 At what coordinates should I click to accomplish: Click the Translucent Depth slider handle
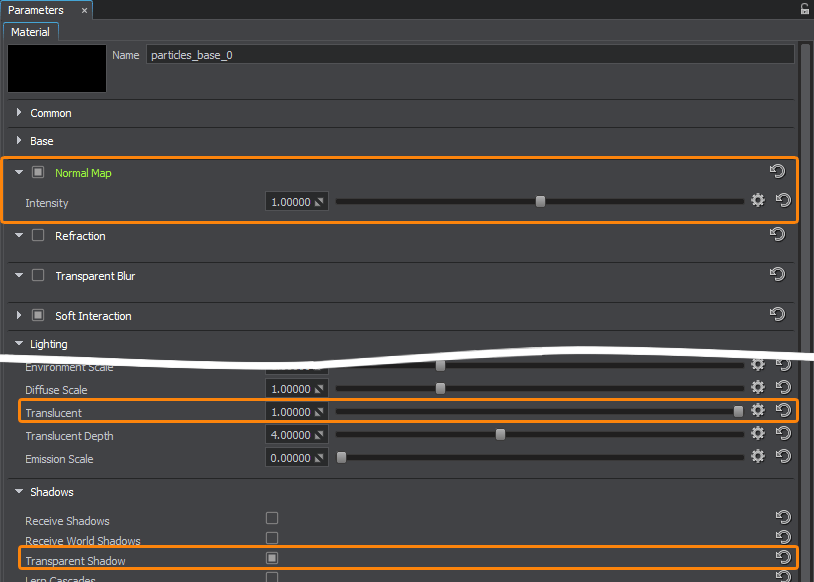pyautogui.click(x=500, y=434)
